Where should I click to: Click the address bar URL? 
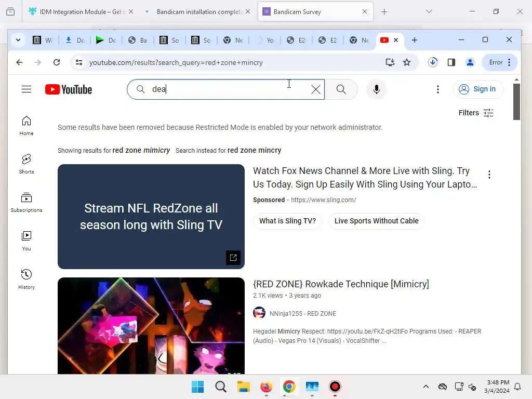176,62
